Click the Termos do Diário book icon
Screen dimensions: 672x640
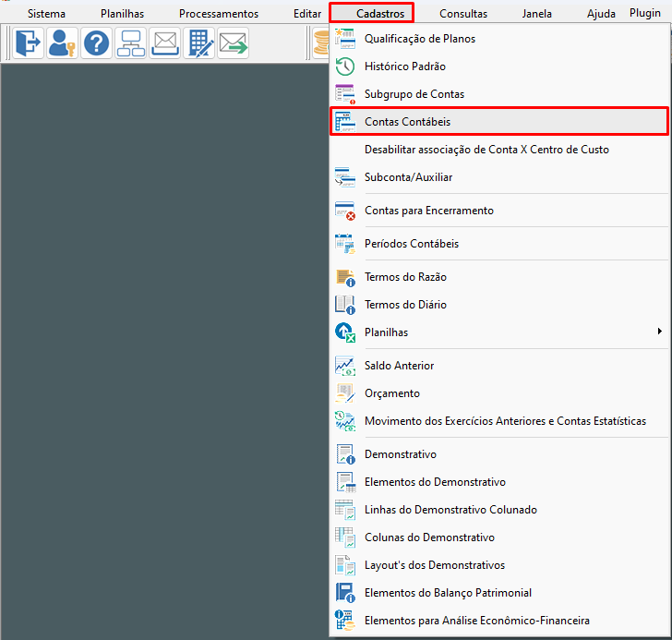coord(345,305)
